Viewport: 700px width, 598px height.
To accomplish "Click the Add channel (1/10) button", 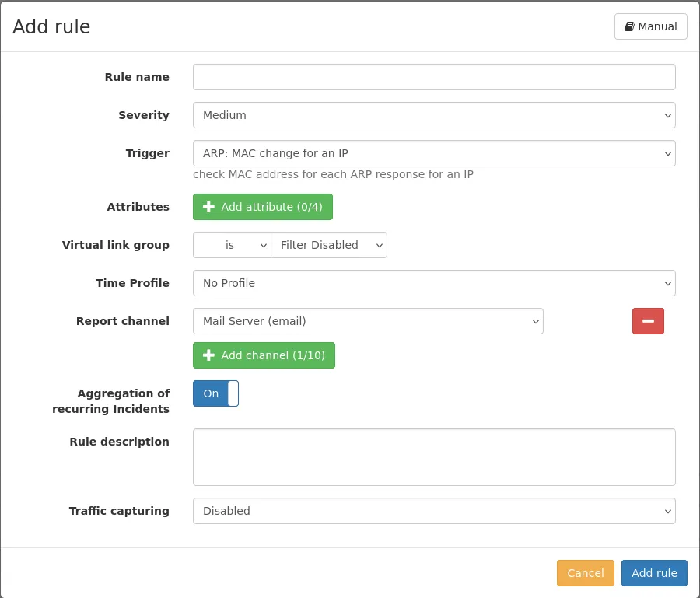I will coord(264,355).
